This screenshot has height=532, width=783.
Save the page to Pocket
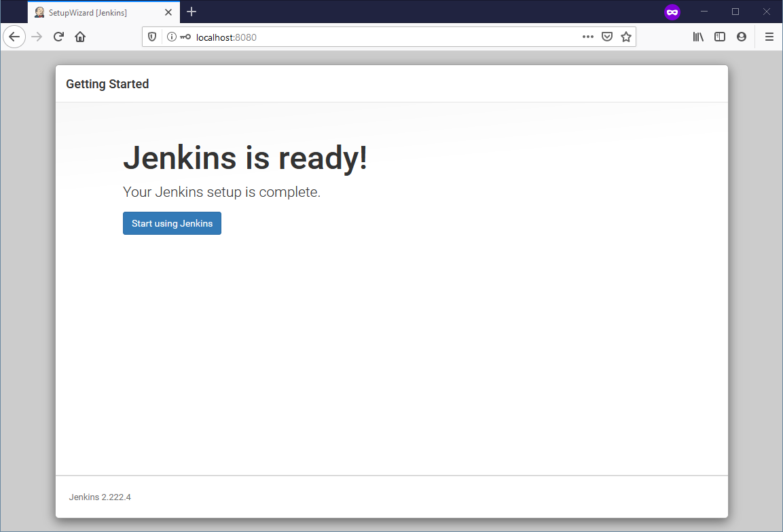607,37
